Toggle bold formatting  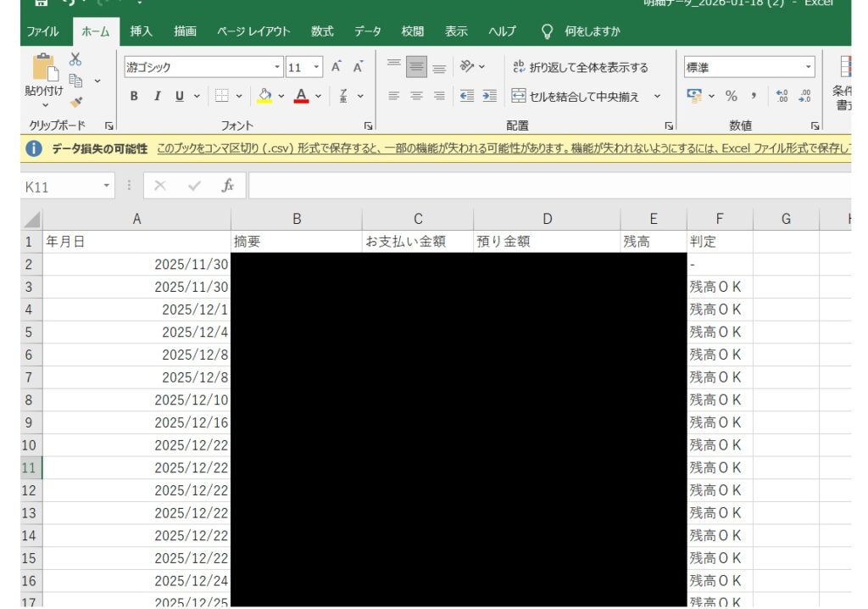tap(134, 96)
